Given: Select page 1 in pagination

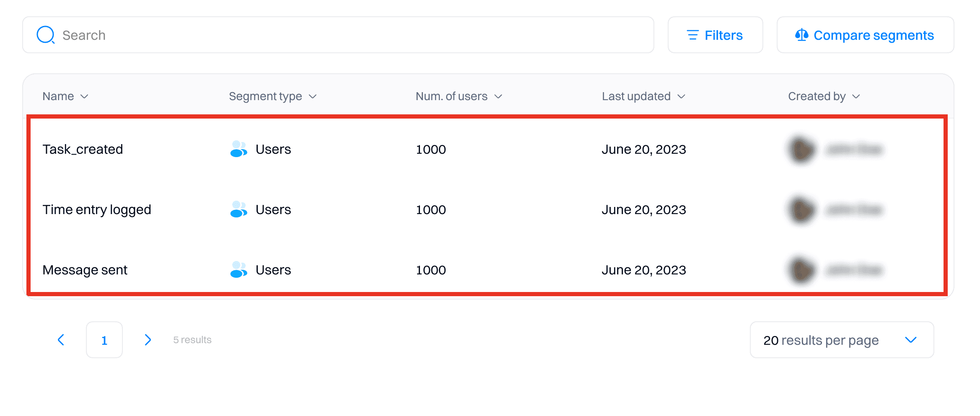Looking at the screenshot, I should click(104, 340).
